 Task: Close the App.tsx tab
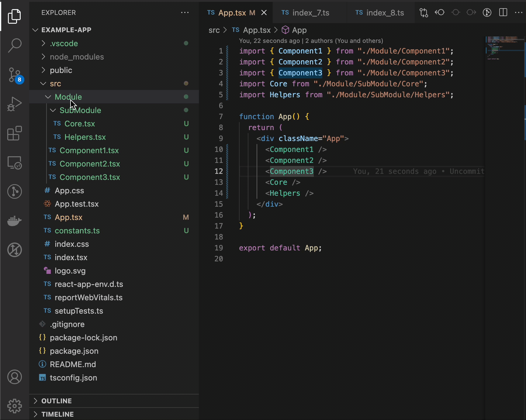pyautogui.click(x=264, y=12)
